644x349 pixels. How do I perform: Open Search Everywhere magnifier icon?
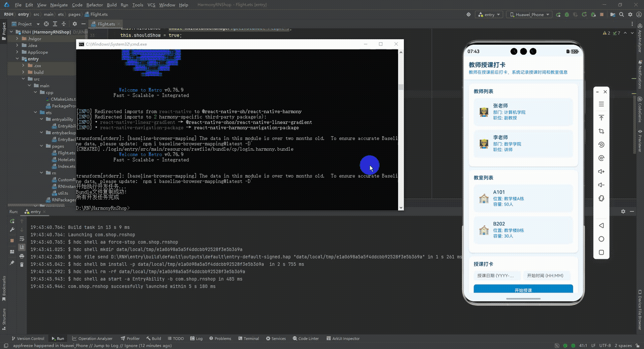pos(621,15)
